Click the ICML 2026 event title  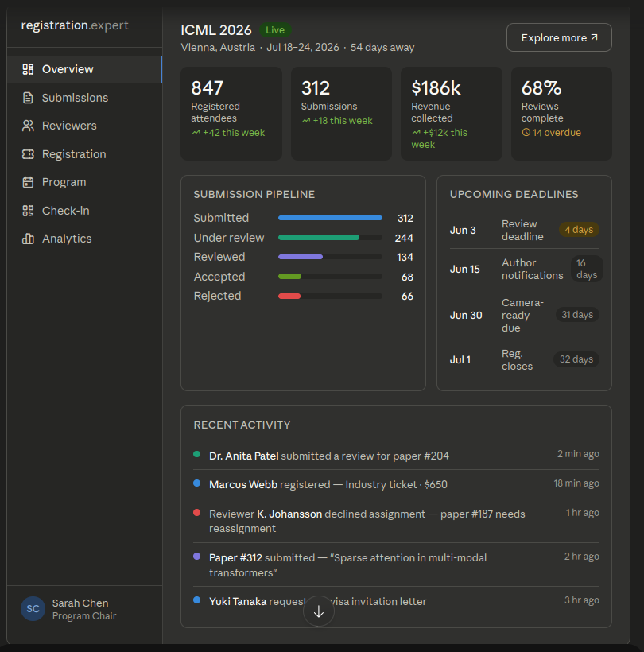click(x=216, y=30)
